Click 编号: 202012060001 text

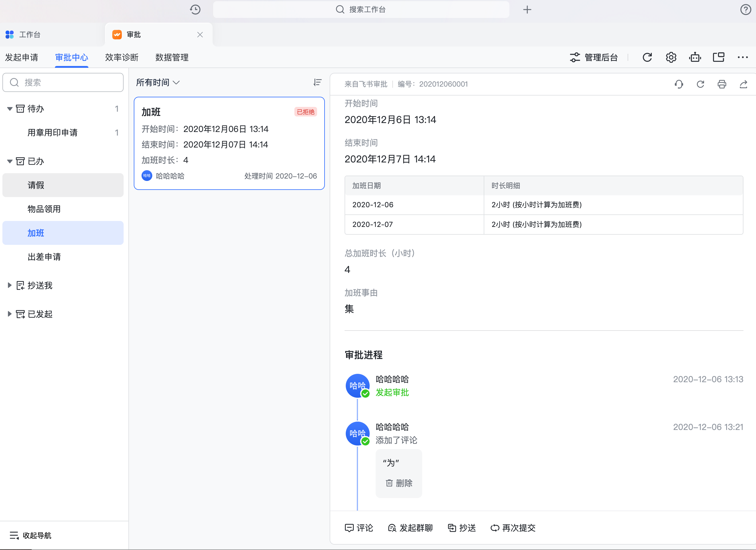pyautogui.click(x=433, y=84)
